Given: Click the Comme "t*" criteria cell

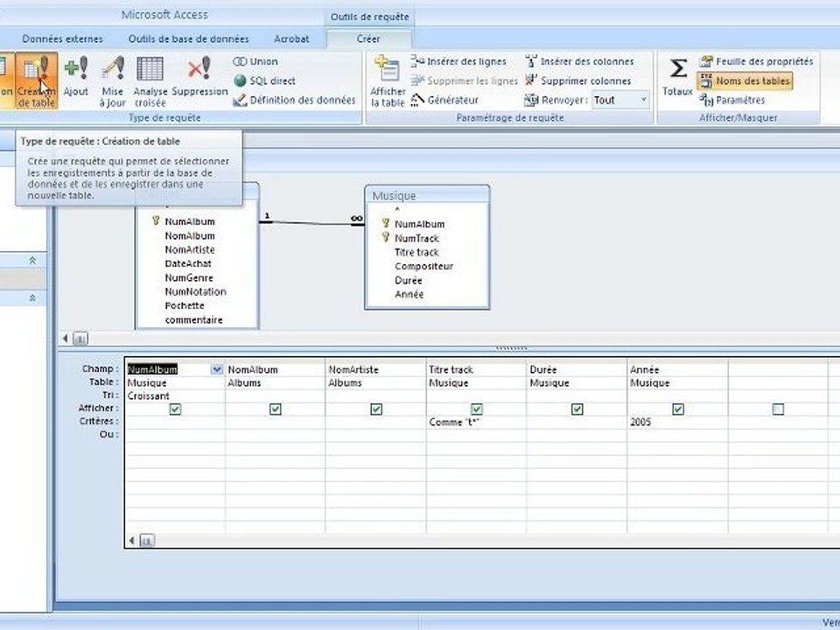Looking at the screenshot, I should pos(476,422).
